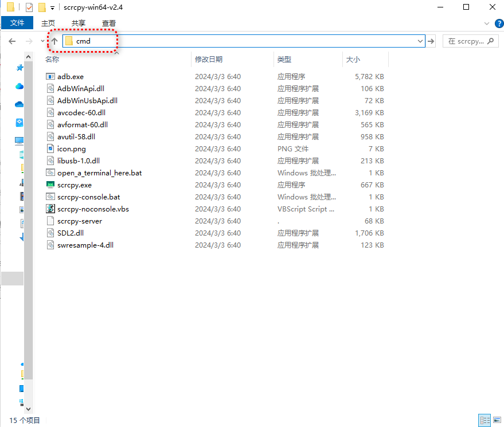504x427 pixels.
Task: Click the scrcpy-noconsole.vbs script icon
Action: click(x=50, y=209)
